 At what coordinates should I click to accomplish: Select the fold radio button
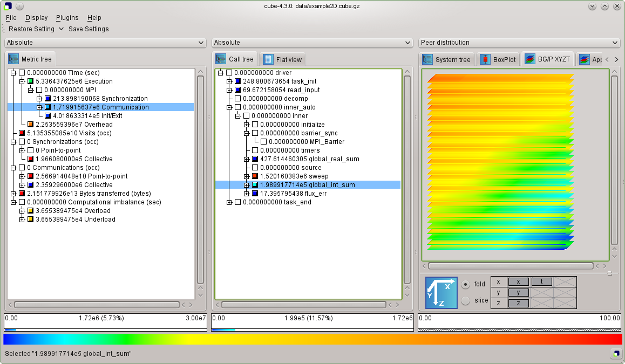465,284
